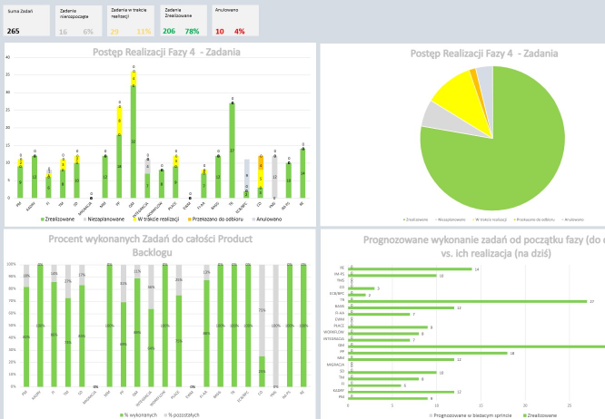This screenshot has height=419, width=605.
Task: Select the 'Anulowano' 10 summary card
Action: (235, 20)
